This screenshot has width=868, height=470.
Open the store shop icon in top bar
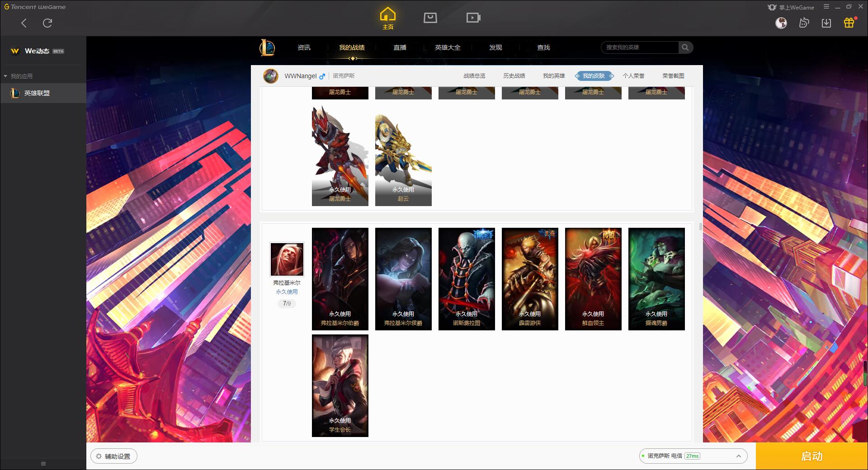click(430, 18)
